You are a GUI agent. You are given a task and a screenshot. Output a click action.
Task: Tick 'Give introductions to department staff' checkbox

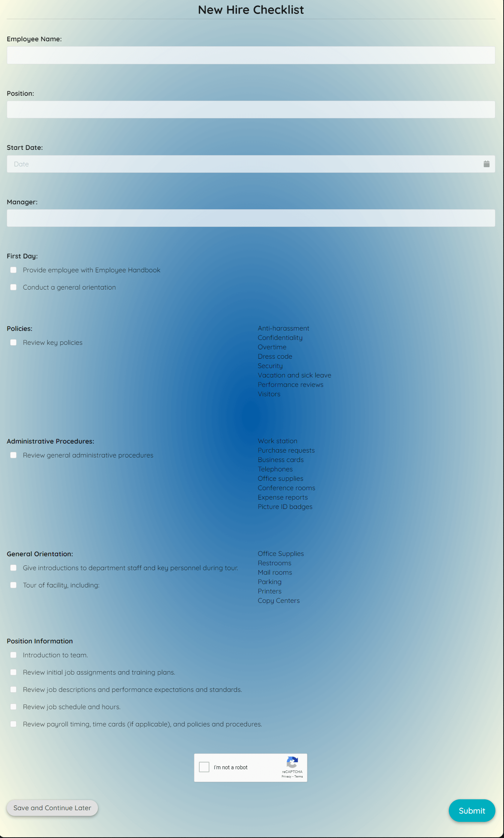[14, 568]
